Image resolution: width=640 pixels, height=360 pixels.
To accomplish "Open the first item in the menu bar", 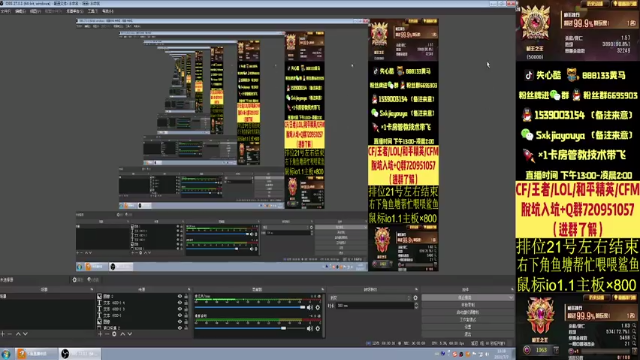I will coord(6,11).
